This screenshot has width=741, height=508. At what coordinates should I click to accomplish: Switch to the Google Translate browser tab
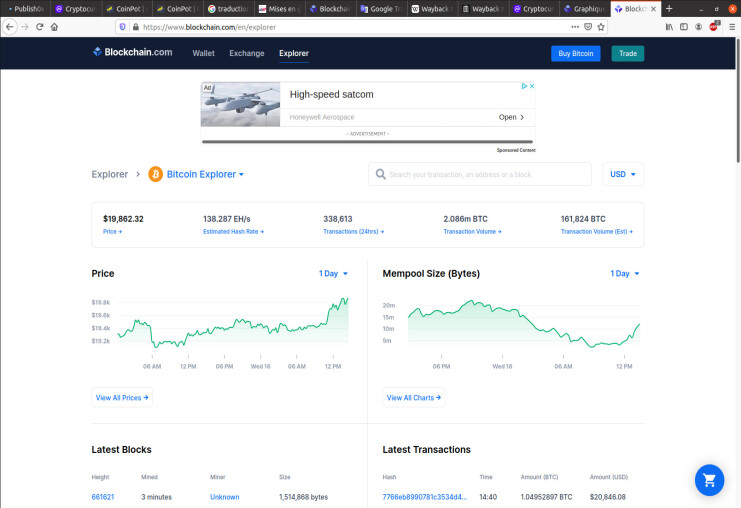pyautogui.click(x=381, y=9)
